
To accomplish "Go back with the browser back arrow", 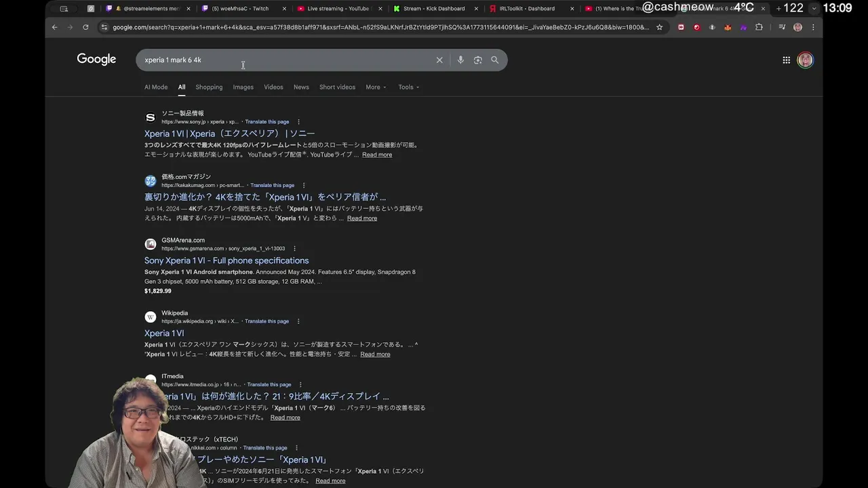I will [x=55, y=27].
